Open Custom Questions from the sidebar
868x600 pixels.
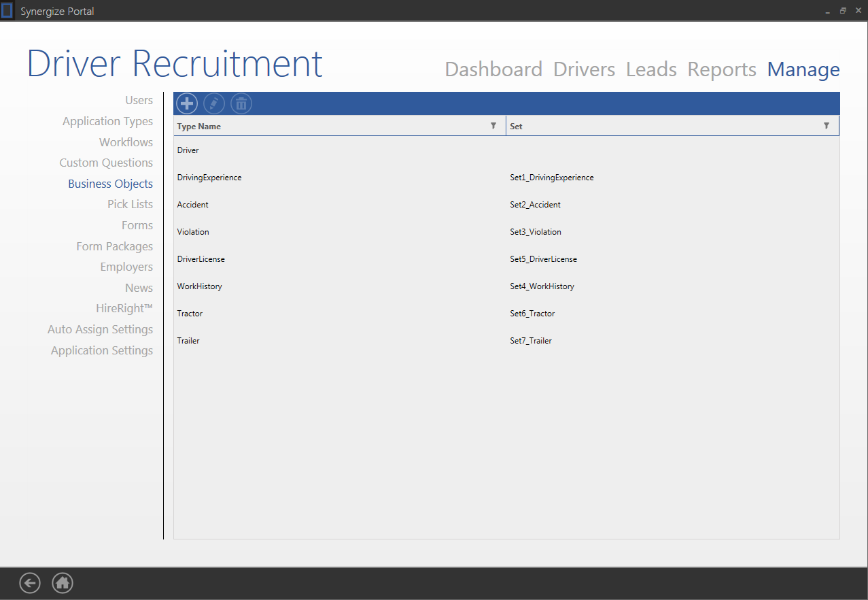[x=106, y=163]
